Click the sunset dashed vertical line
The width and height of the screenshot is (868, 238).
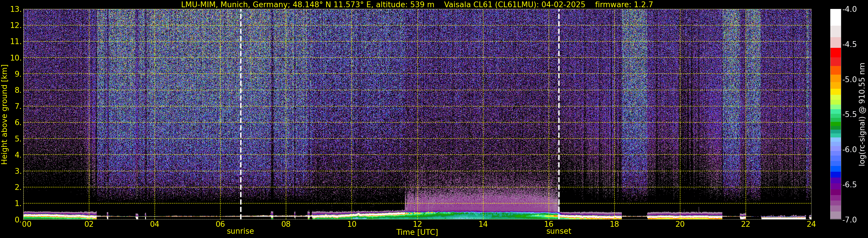click(x=559, y=114)
